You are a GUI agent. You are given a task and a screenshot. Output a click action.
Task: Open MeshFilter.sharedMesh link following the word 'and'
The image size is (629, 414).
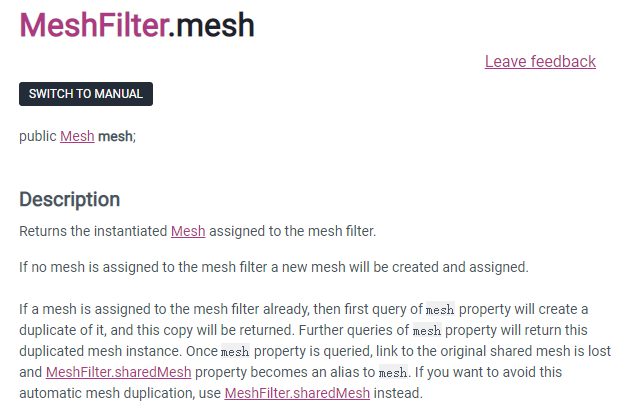pyautogui.click(x=118, y=372)
